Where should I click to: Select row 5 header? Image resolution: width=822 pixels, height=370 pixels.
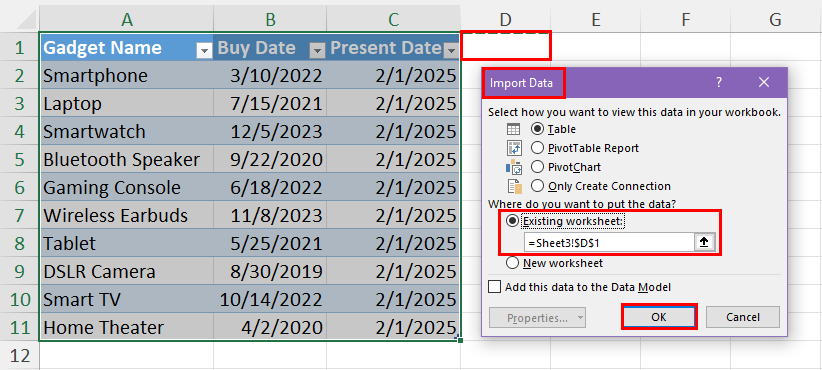point(19,159)
